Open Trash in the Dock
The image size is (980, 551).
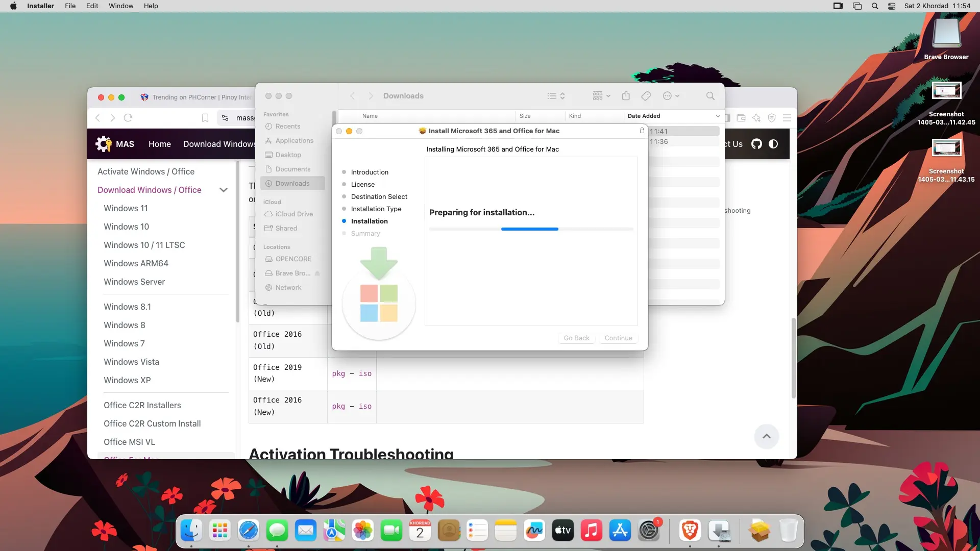788,531
